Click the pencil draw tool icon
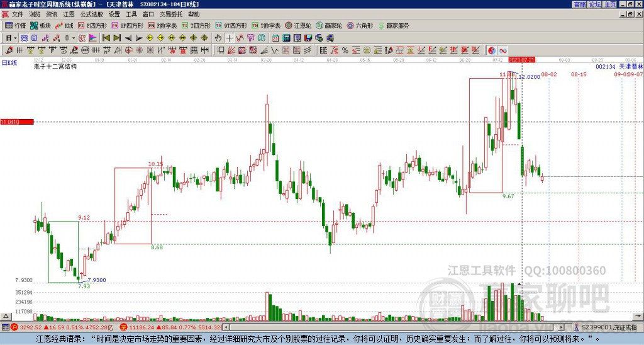644x345 pixels. coord(9,50)
